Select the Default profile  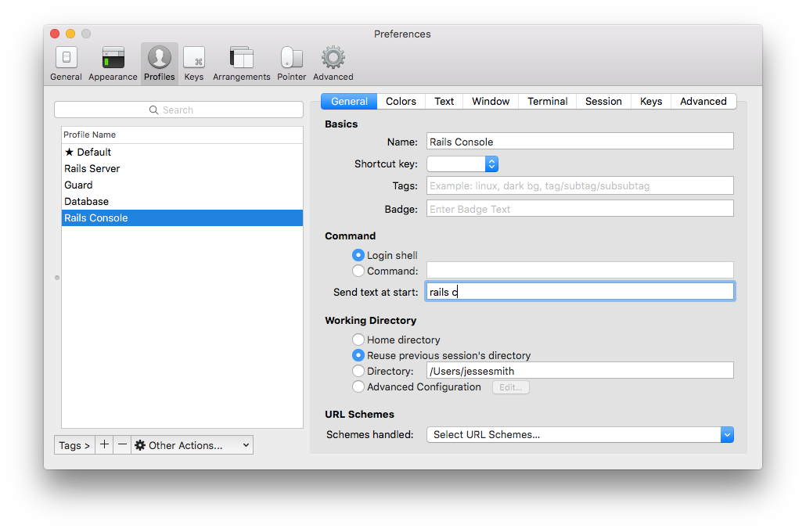tap(182, 152)
